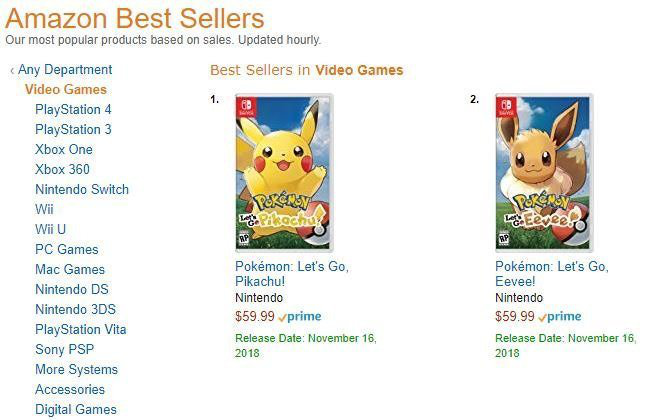This screenshot has width=647, height=420.
Task: Open the Sony PSP category
Action: [x=65, y=349]
